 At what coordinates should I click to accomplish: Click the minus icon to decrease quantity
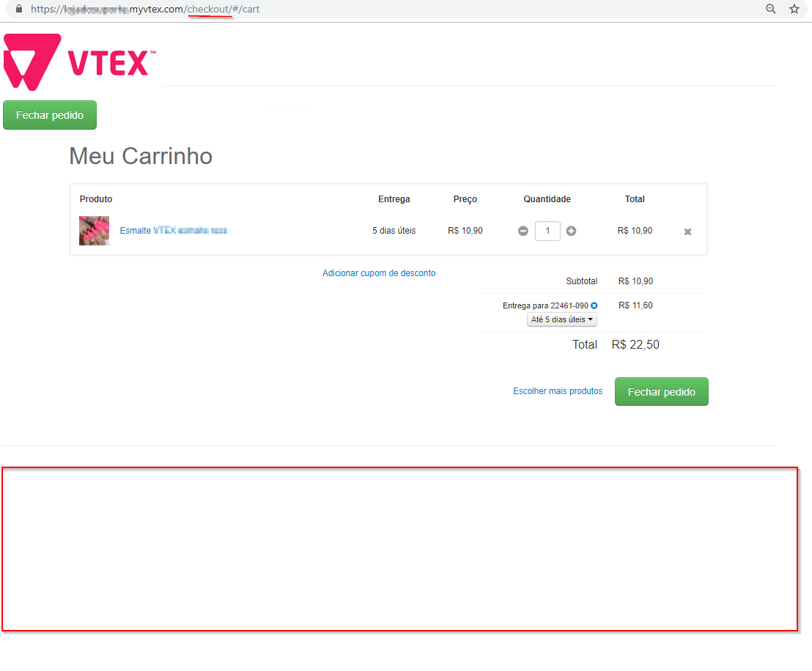pos(523,231)
